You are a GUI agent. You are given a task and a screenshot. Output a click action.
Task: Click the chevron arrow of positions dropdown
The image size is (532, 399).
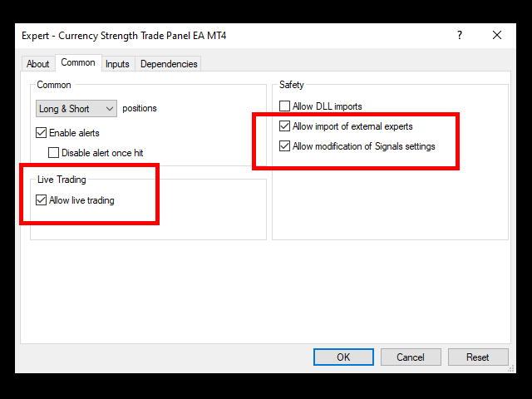(x=109, y=109)
